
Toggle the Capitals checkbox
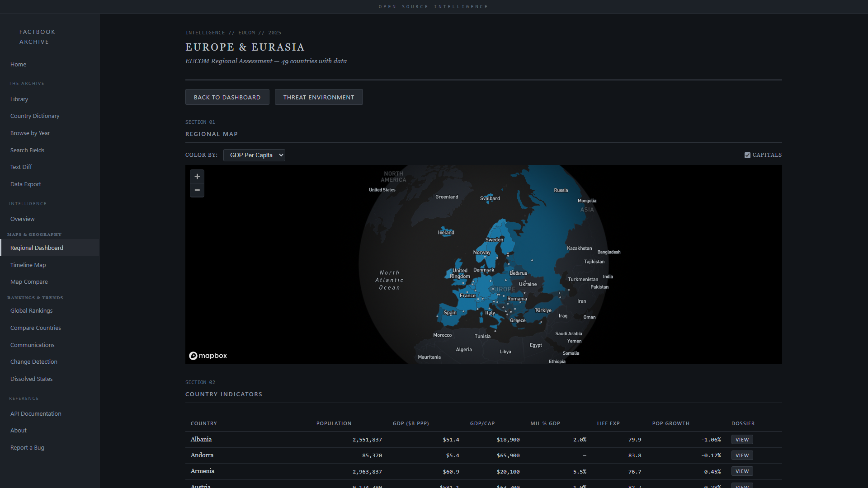(x=747, y=155)
